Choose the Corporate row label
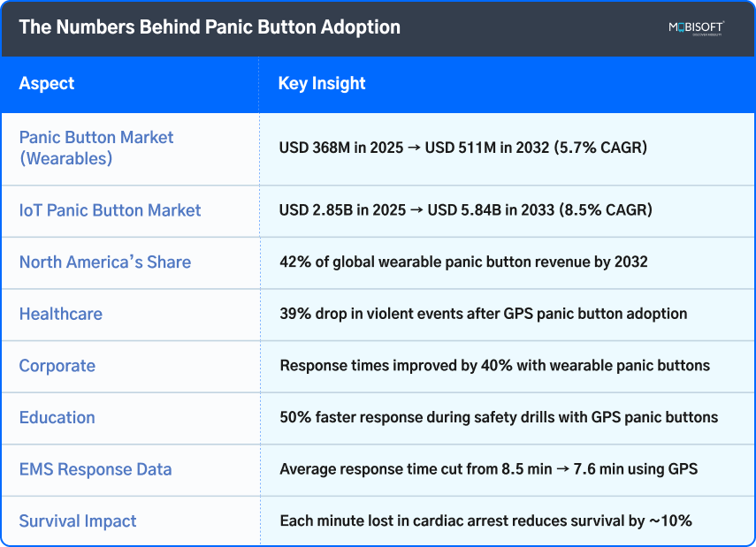The width and height of the screenshot is (756, 547). (x=57, y=366)
